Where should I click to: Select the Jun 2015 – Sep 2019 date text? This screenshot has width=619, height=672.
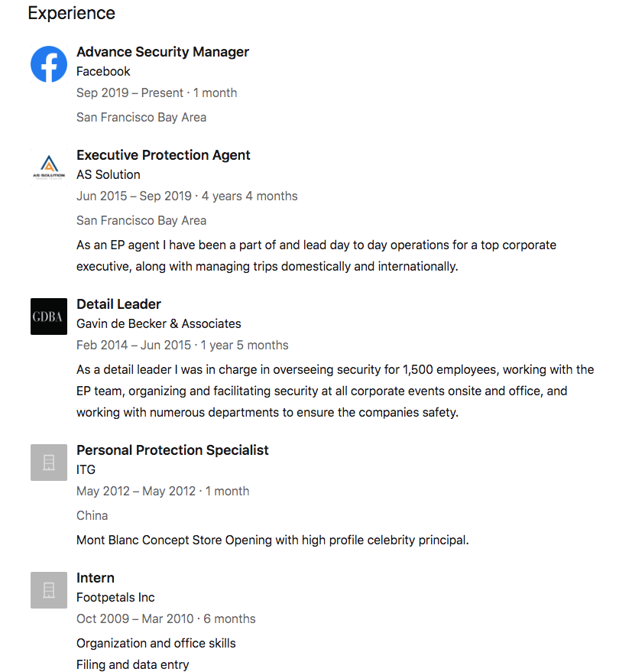tap(134, 196)
